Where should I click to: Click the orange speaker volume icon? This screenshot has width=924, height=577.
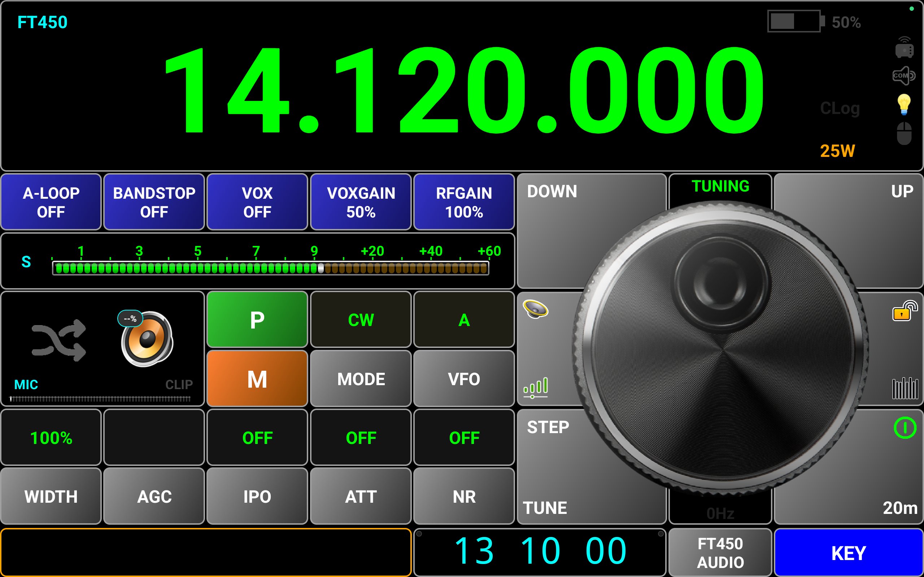coord(147,339)
